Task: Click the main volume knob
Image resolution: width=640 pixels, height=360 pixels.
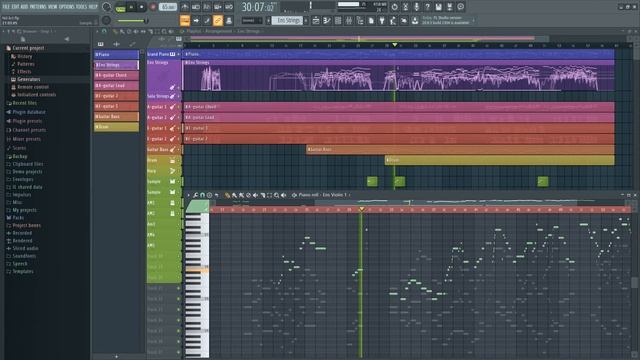Action: 106,7
